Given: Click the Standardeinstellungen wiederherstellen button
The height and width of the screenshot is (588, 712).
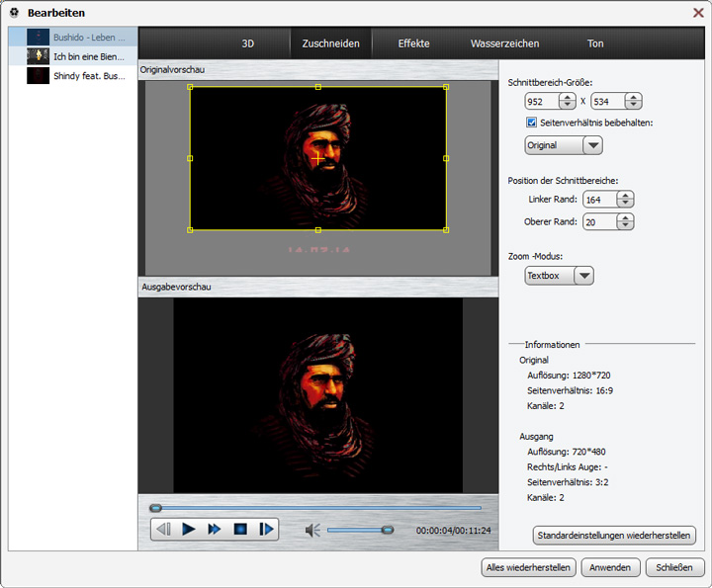Looking at the screenshot, I should point(614,536).
